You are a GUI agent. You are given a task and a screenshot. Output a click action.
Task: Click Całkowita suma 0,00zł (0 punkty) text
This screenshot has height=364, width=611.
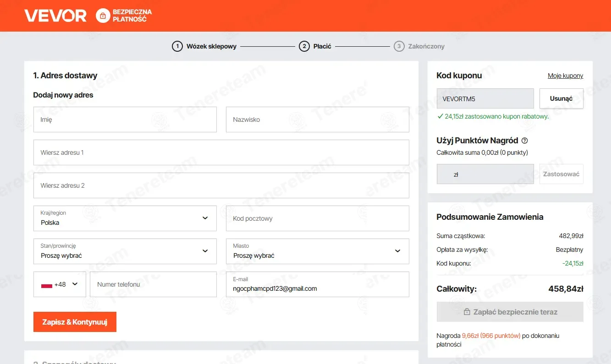click(482, 152)
